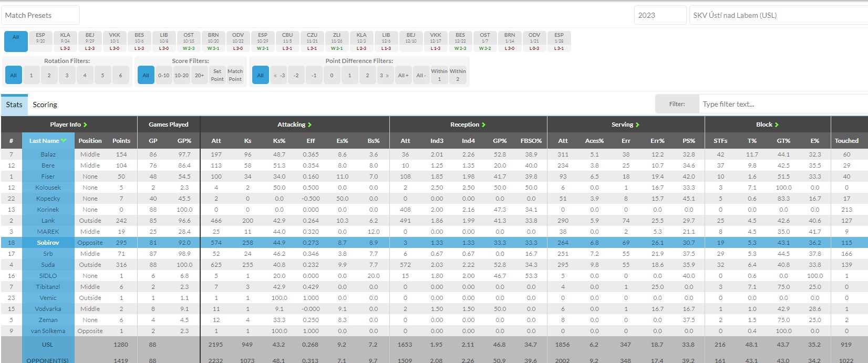Select the ZLI 11/26 match tile
The width and height of the screenshot is (868, 363).
click(337, 42)
